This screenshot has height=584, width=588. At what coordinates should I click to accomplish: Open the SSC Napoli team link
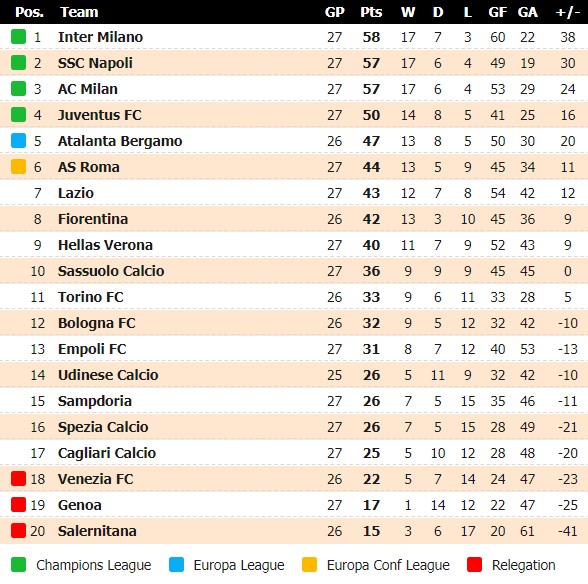point(95,63)
